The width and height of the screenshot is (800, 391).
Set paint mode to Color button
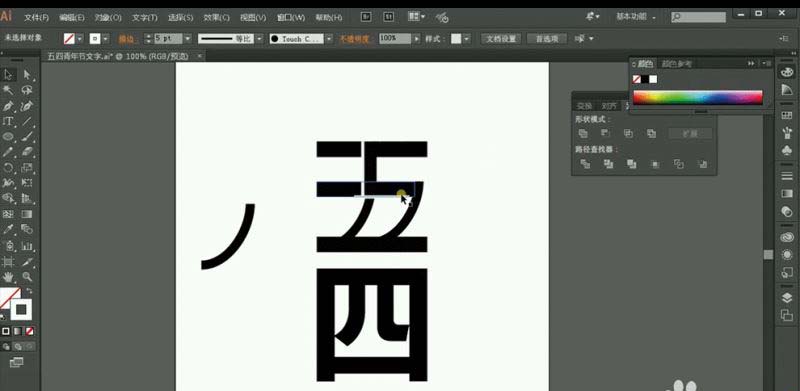pos(6,331)
